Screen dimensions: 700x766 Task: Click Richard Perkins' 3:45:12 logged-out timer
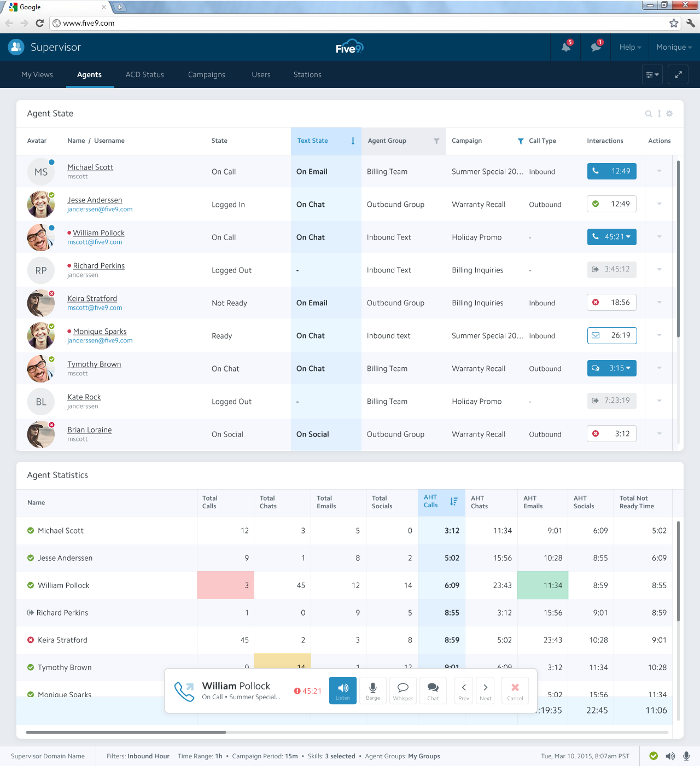point(611,270)
